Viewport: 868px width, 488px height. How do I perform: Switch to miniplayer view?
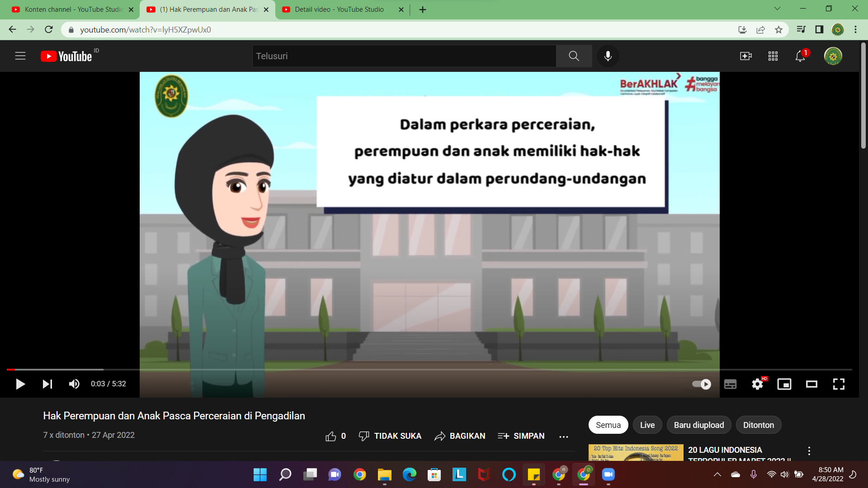coord(785,384)
